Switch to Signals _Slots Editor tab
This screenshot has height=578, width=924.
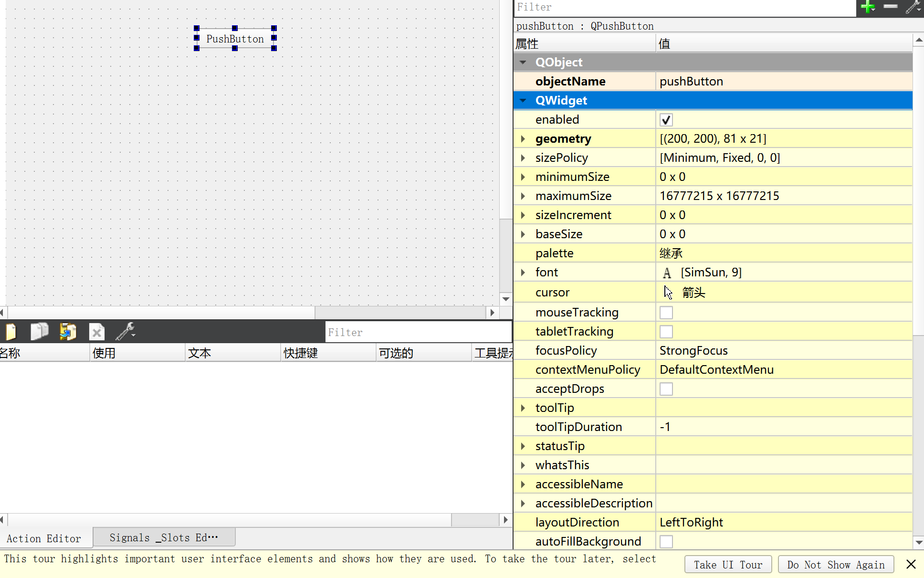(x=164, y=537)
